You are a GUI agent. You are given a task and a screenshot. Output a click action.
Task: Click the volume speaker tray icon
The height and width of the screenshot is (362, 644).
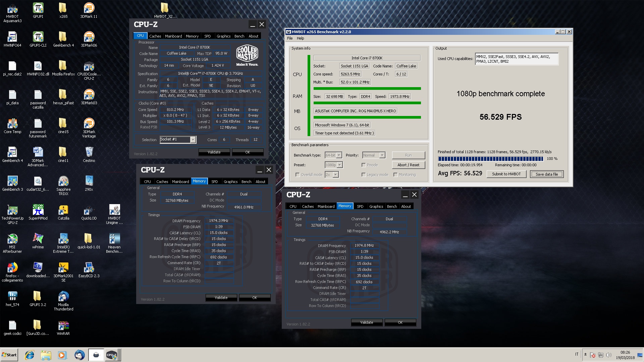pos(608,355)
